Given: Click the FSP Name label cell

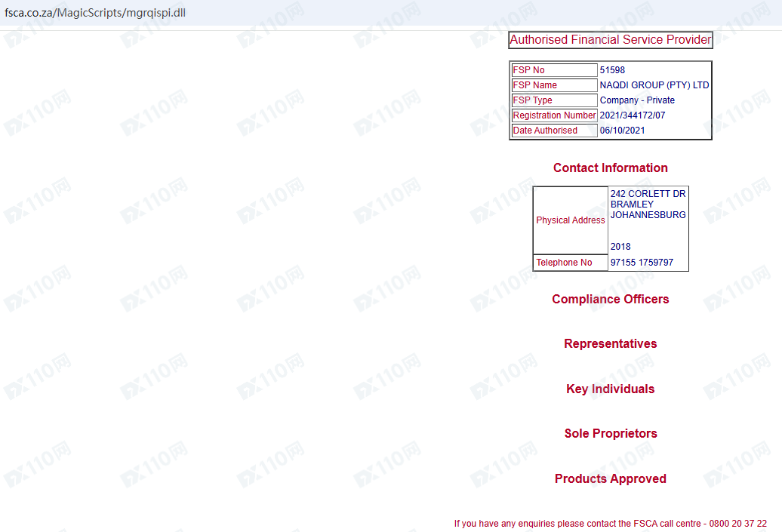Looking at the screenshot, I should pos(553,85).
